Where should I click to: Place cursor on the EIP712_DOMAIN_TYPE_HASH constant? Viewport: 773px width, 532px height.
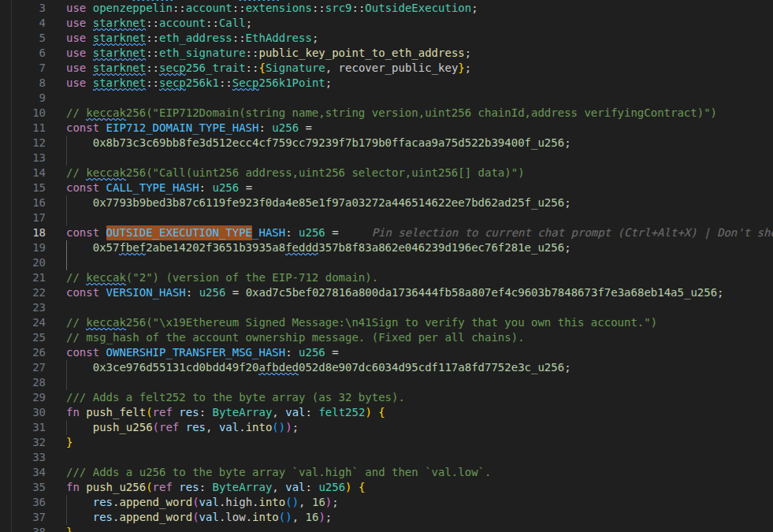tap(182, 128)
